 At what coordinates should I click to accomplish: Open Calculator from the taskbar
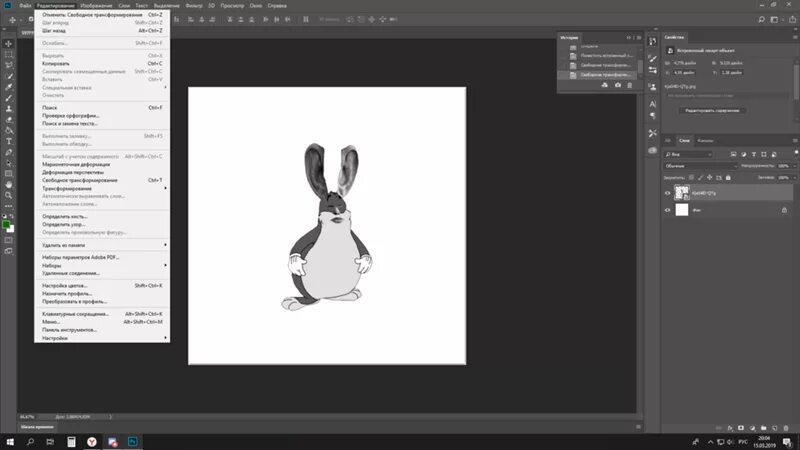[71, 442]
